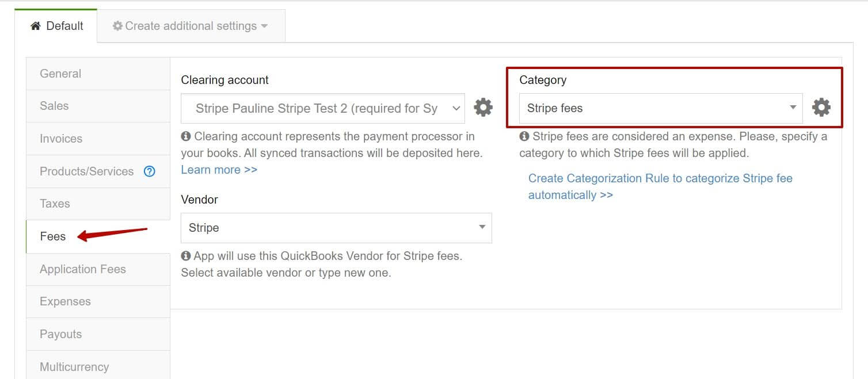The image size is (868, 379).
Task: Click the info icon about QuickBooks Vendor
Action: (185, 256)
